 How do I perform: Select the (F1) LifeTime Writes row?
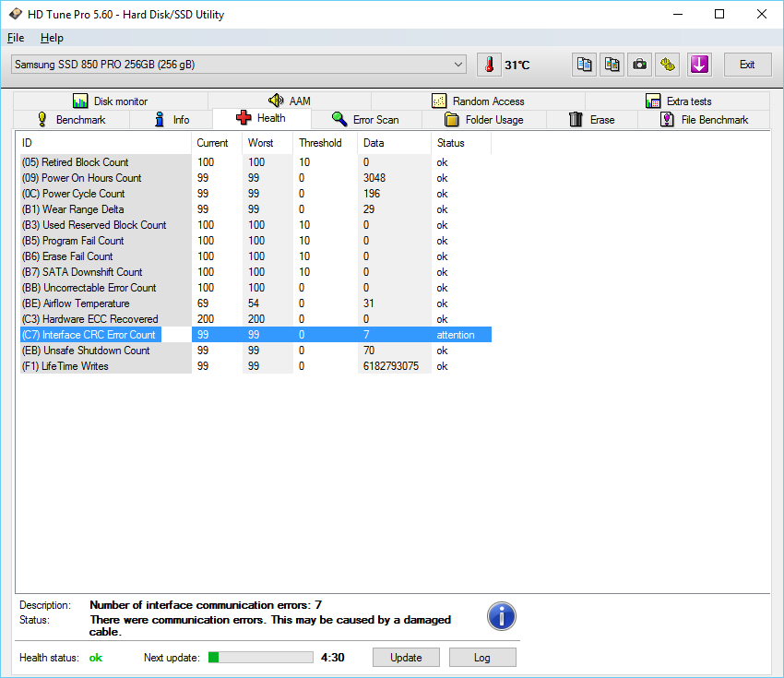click(x=255, y=366)
